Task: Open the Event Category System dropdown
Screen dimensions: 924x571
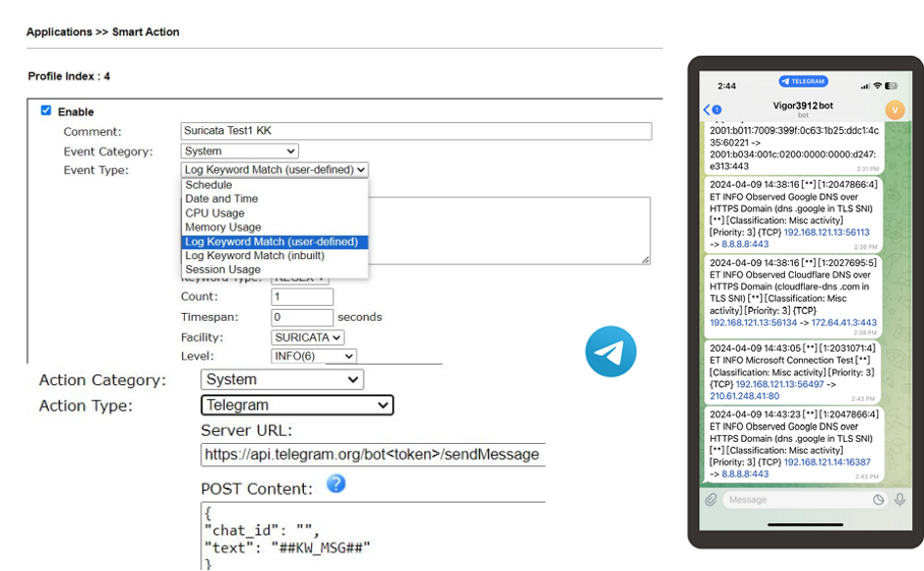Action: click(240, 152)
